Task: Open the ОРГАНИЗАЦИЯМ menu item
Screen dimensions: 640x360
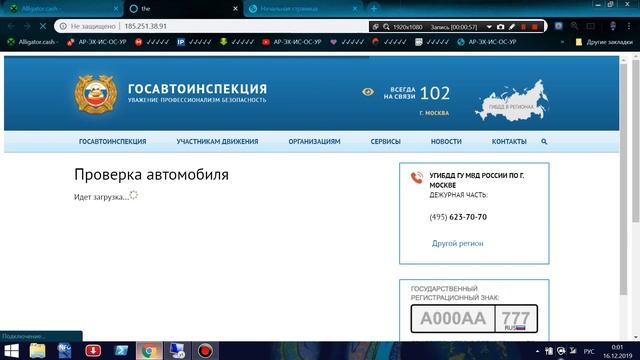Action: click(x=314, y=141)
